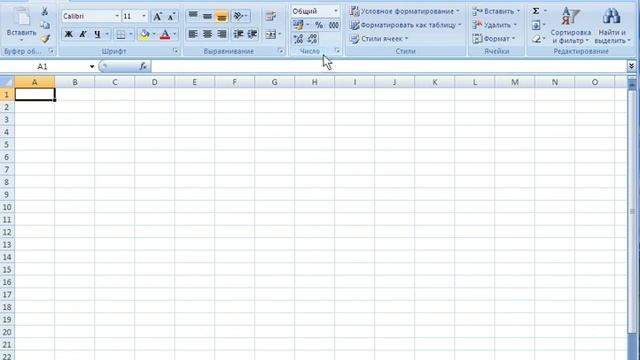Open Условное форматирование menu
The height and width of the screenshot is (360, 640).
point(405,11)
